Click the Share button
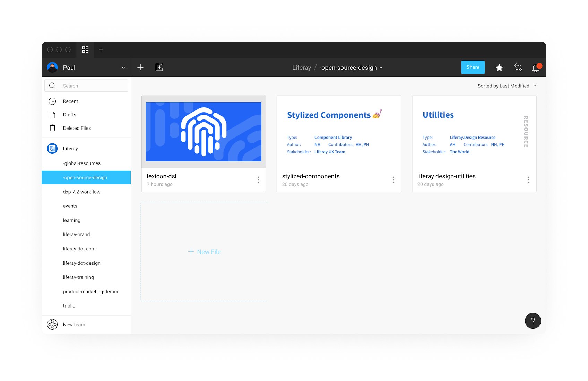 click(x=473, y=67)
